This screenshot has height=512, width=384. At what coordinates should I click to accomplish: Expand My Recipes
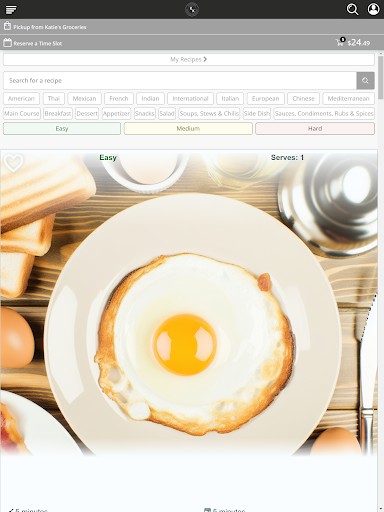click(x=189, y=59)
